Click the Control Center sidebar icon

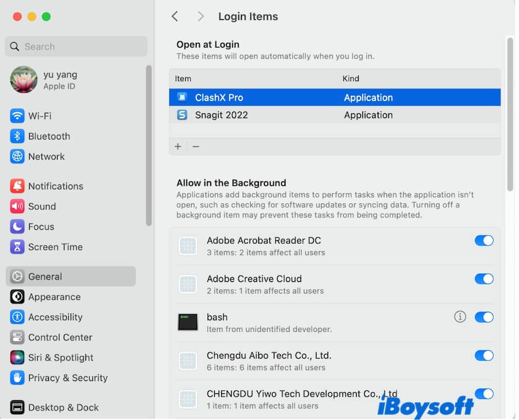tap(17, 338)
